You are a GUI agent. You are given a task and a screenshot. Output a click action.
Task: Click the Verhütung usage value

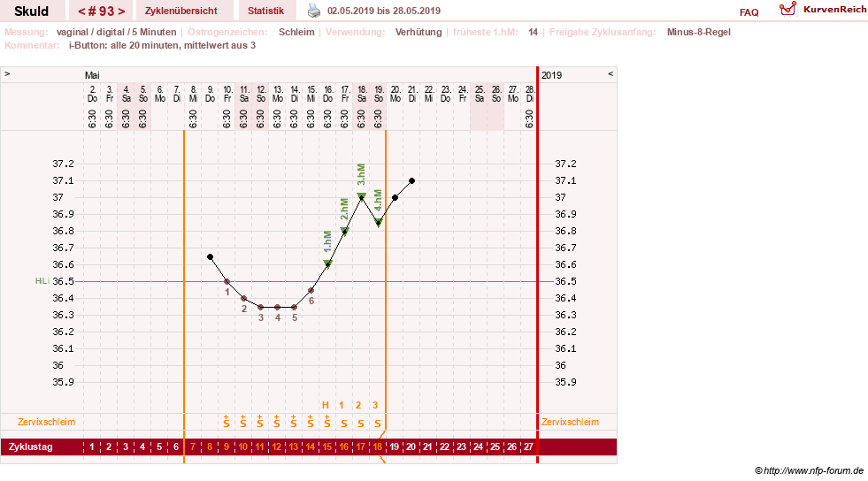(x=419, y=32)
